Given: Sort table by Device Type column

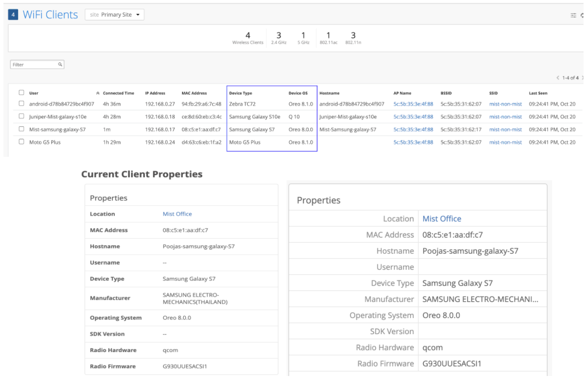Looking at the screenshot, I should pyautogui.click(x=241, y=93).
